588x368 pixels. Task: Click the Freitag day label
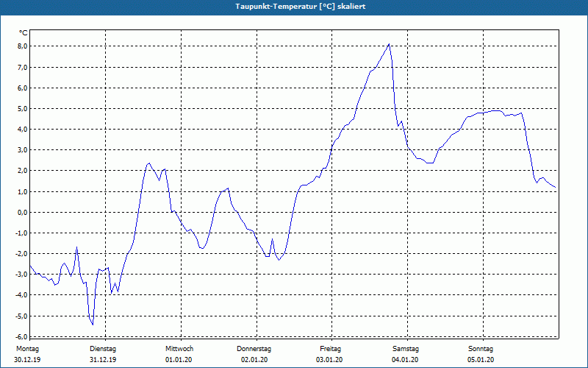330,349
